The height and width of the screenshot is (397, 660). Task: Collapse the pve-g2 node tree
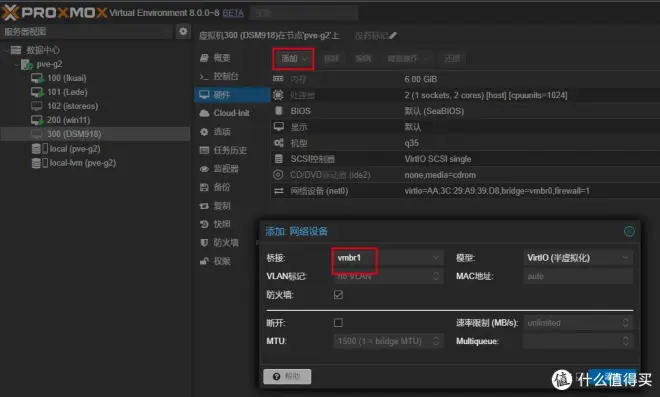click(17, 64)
